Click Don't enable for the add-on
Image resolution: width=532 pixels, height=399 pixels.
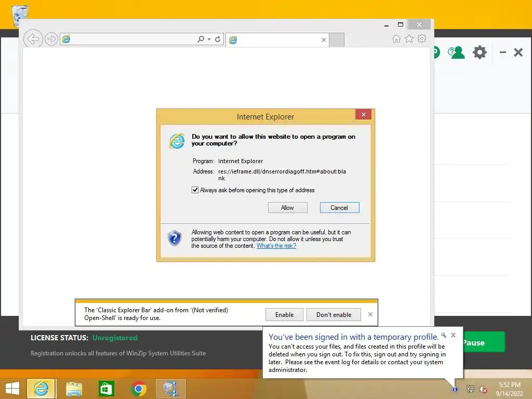pos(334,314)
